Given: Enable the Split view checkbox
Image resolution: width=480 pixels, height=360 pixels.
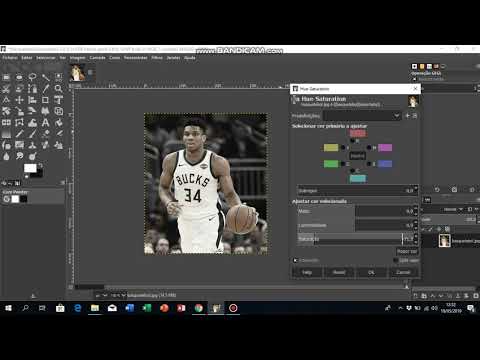Looking at the screenshot, I should tap(396, 260).
